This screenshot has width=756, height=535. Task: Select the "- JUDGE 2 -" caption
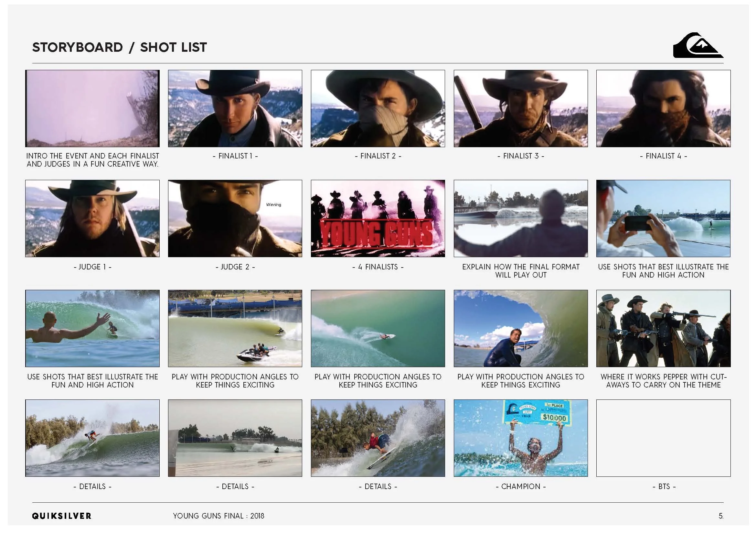pos(235,267)
